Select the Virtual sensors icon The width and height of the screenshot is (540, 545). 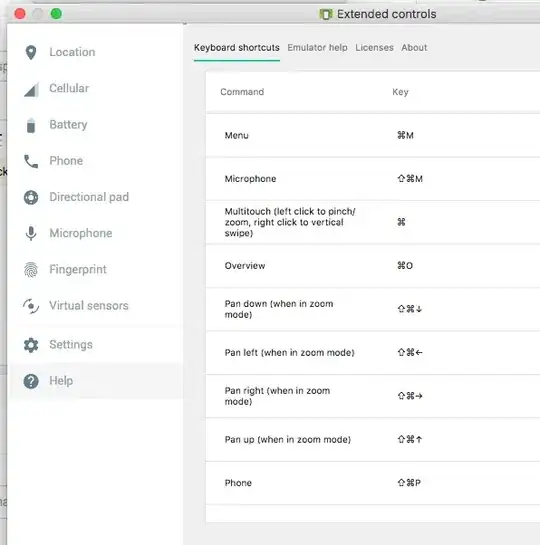pyautogui.click(x=31, y=306)
